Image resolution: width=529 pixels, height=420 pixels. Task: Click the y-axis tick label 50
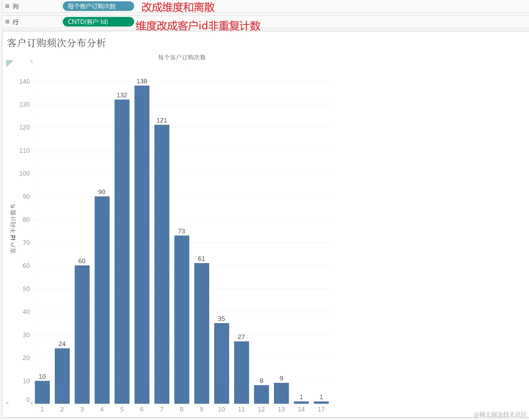coord(26,289)
